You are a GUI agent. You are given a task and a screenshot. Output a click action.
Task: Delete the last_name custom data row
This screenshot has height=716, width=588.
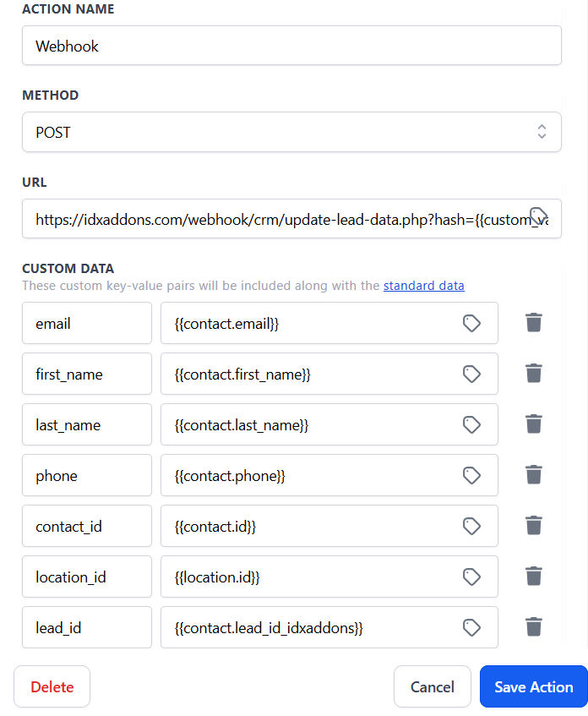point(533,424)
